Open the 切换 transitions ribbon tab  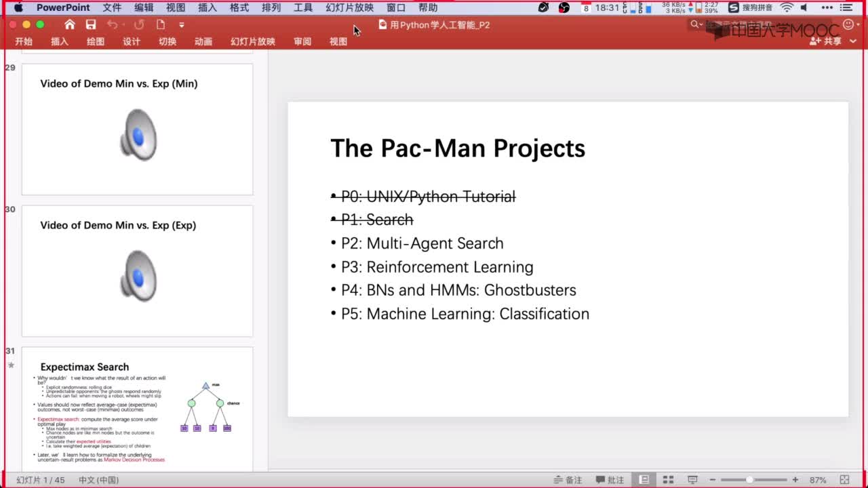tap(167, 41)
